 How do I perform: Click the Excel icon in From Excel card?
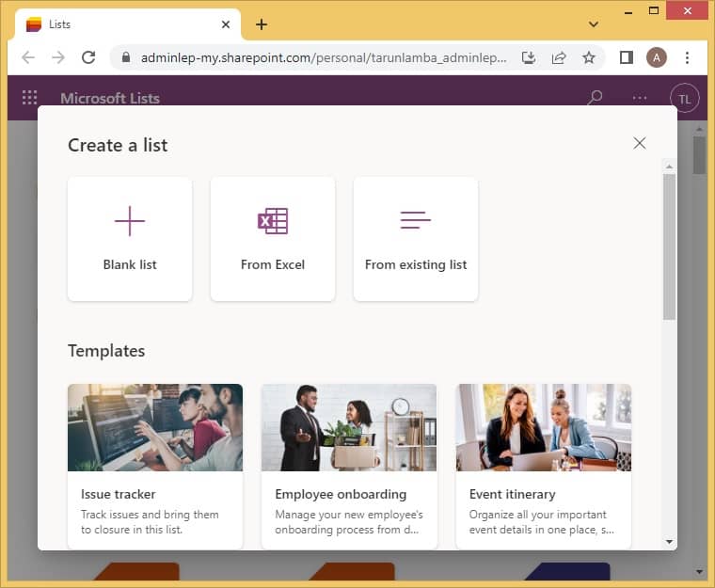click(x=273, y=221)
